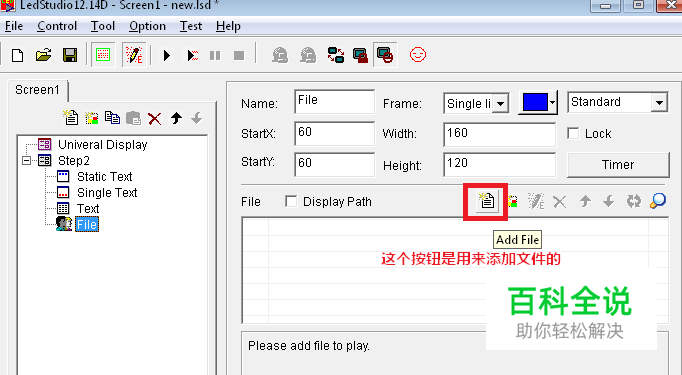Select Single Text tree item
The image size is (682, 375).
(x=107, y=192)
